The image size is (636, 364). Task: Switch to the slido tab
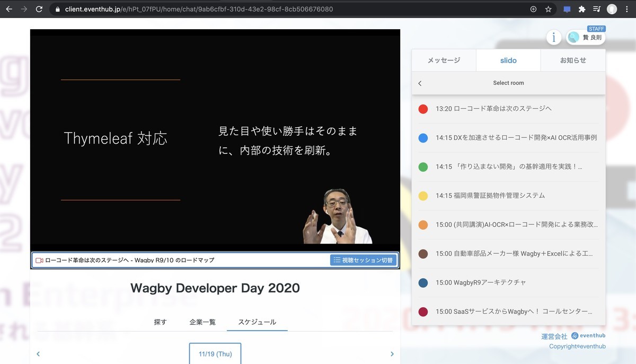(508, 60)
